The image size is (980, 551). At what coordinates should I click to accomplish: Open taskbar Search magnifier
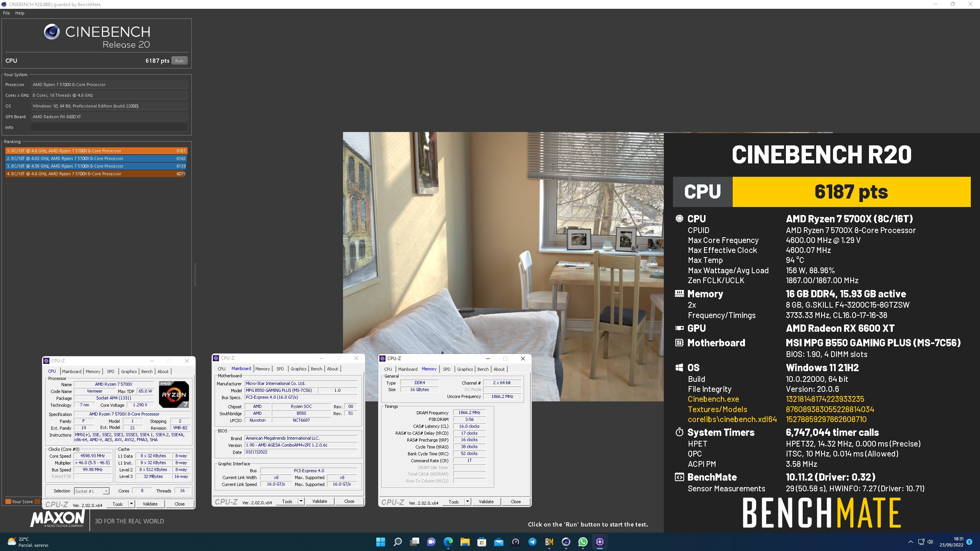pos(398,542)
